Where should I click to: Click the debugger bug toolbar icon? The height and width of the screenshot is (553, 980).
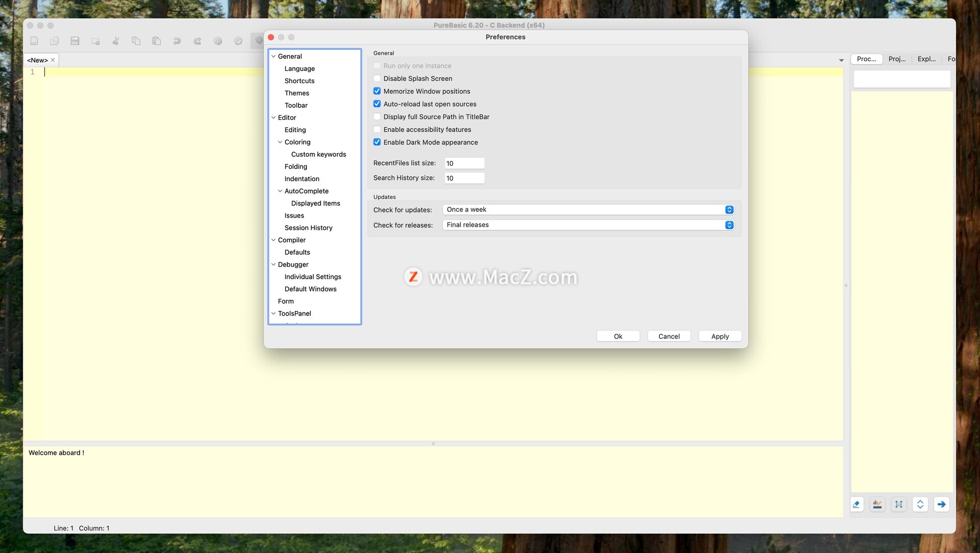click(x=258, y=41)
